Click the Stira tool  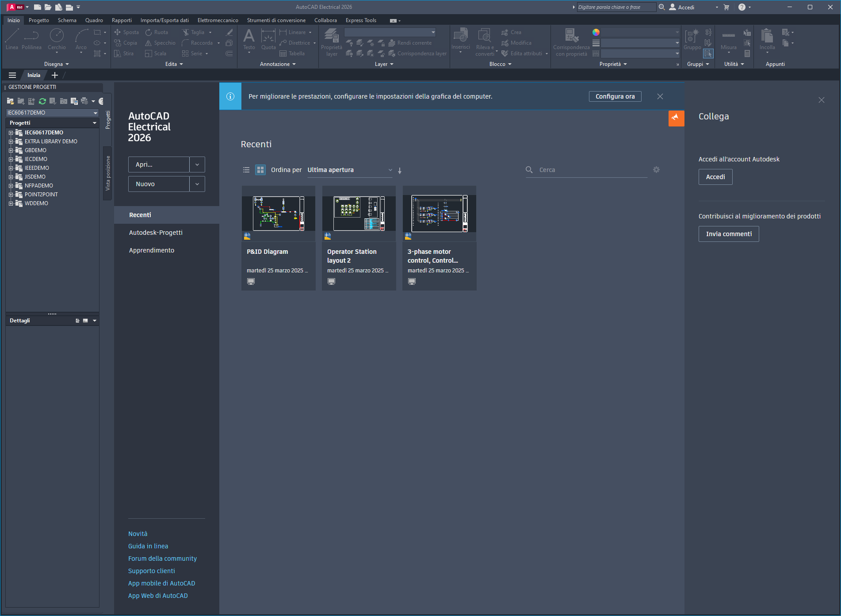click(124, 54)
